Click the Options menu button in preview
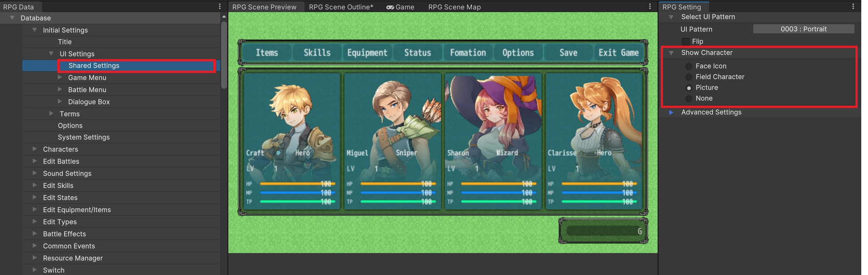The image size is (868, 275). coord(518,53)
